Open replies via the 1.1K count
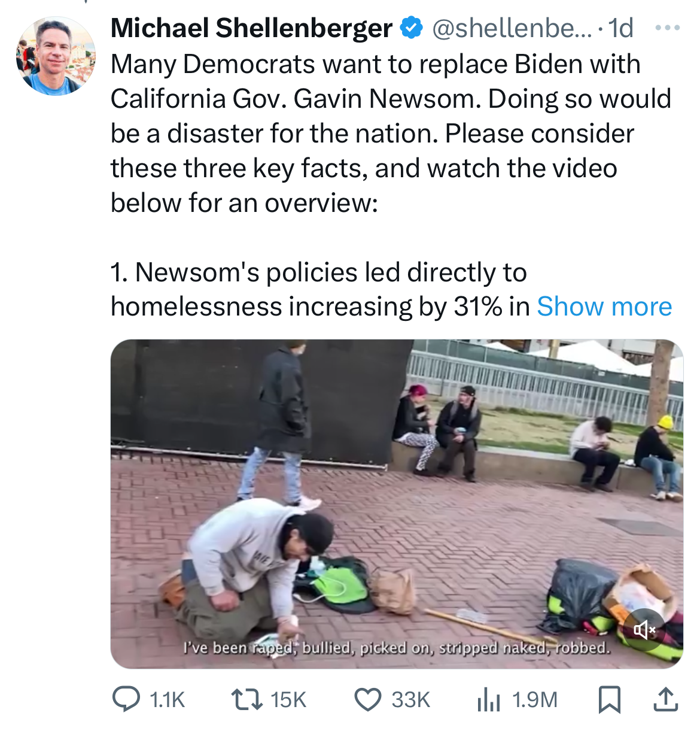Image resolution: width=700 pixels, height=746 pixels. [167, 699]
